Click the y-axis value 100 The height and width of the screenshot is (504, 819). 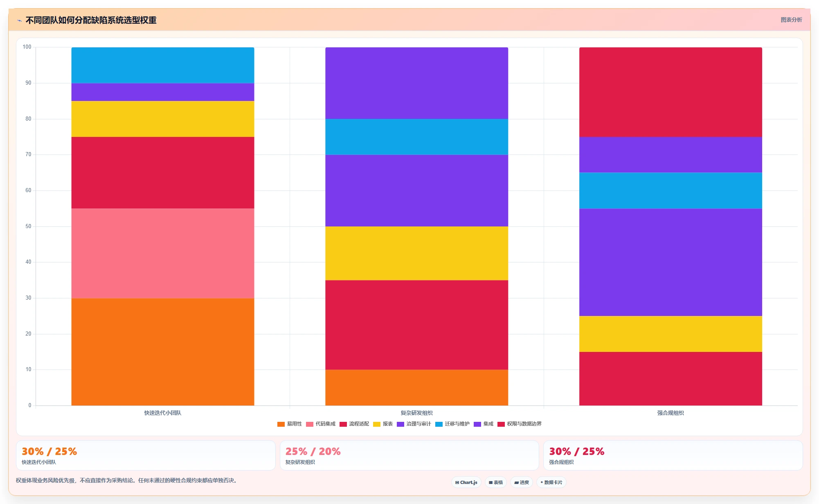coord(27,47)
